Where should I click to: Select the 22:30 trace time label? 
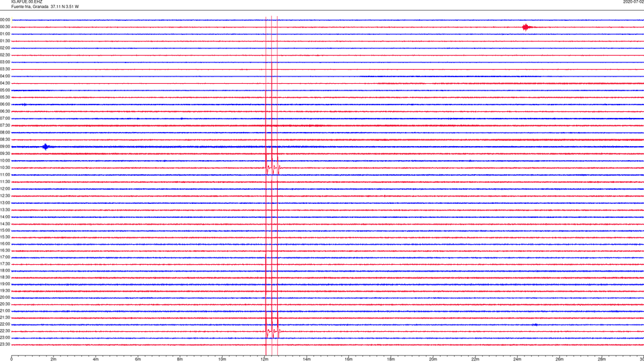[5, 331]
